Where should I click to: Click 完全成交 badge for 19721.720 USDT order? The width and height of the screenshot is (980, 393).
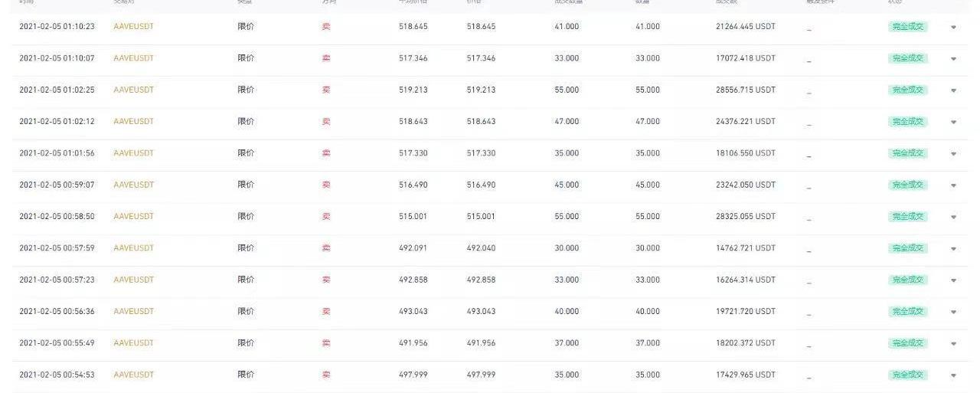coord(908,311)
